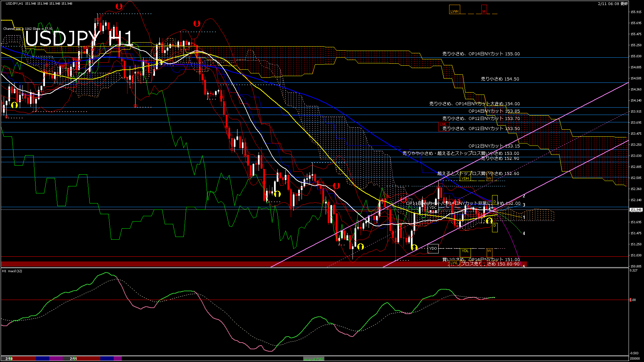Click the 2/11 date marker on timeline

coord(73,359)
